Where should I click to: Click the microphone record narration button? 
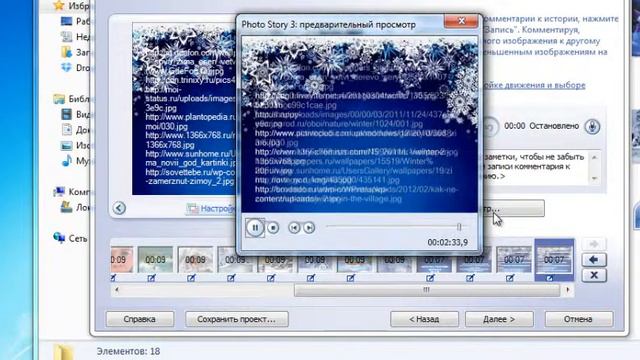(592, 126)
